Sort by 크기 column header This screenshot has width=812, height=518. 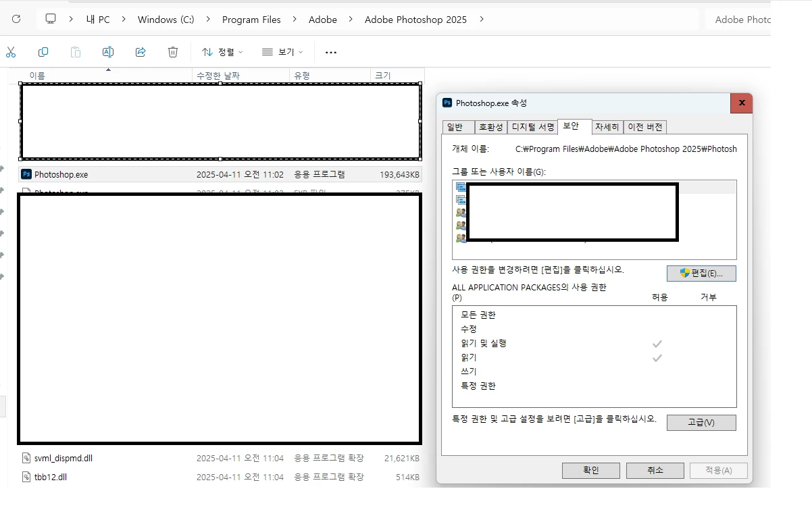[x=397, y=76]
